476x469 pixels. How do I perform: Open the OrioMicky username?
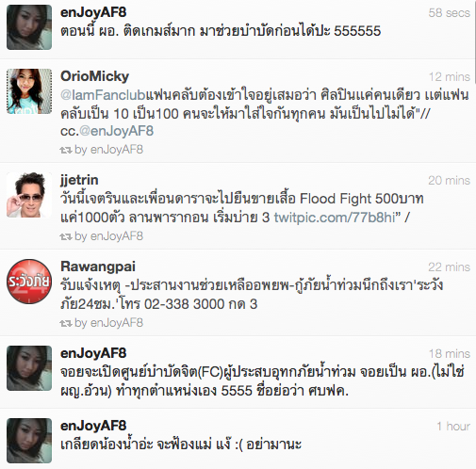[x=94, y=76]
